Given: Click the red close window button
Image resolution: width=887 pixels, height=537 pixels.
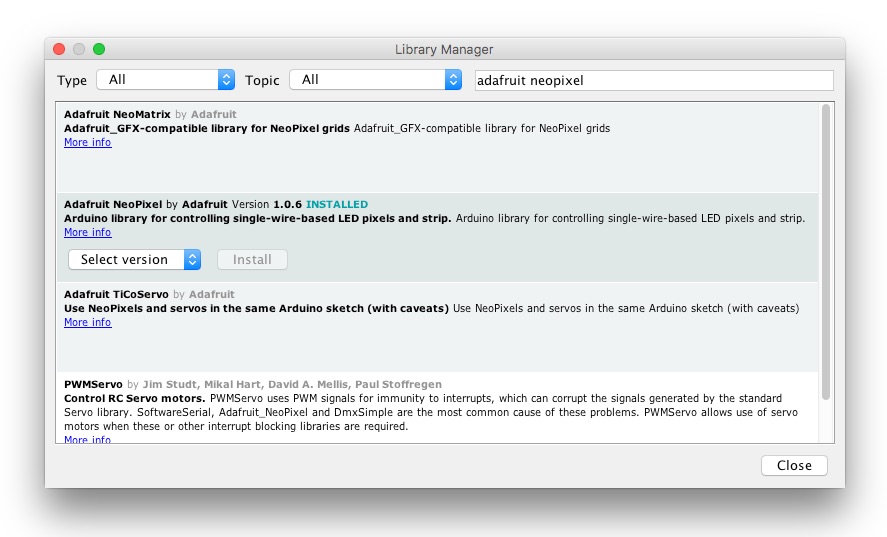Looking at the screenshot, I should point(60,49).
